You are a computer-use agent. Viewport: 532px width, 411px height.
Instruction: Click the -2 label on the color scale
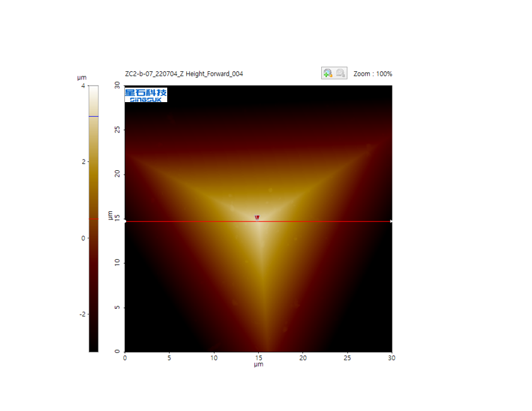pos(81,314)
